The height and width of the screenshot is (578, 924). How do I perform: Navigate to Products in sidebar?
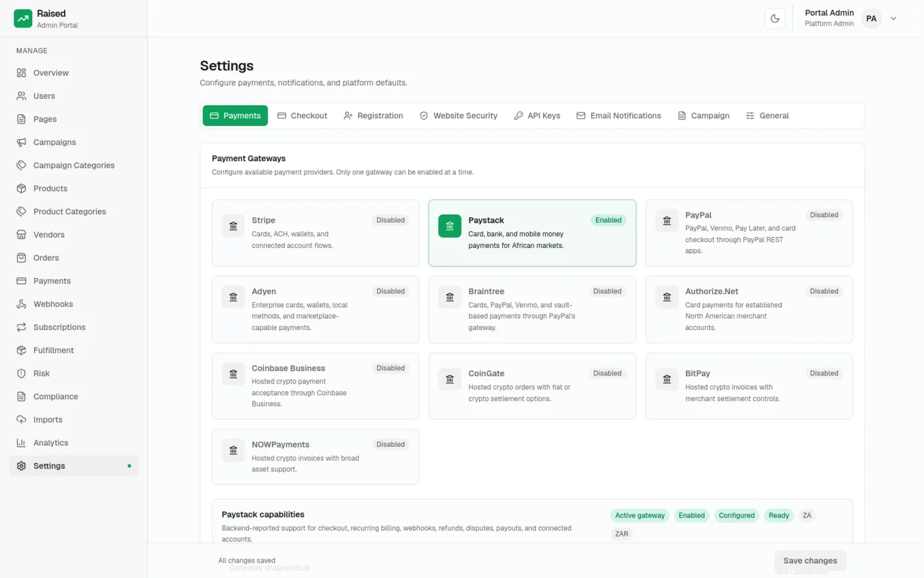pos(74,188)
